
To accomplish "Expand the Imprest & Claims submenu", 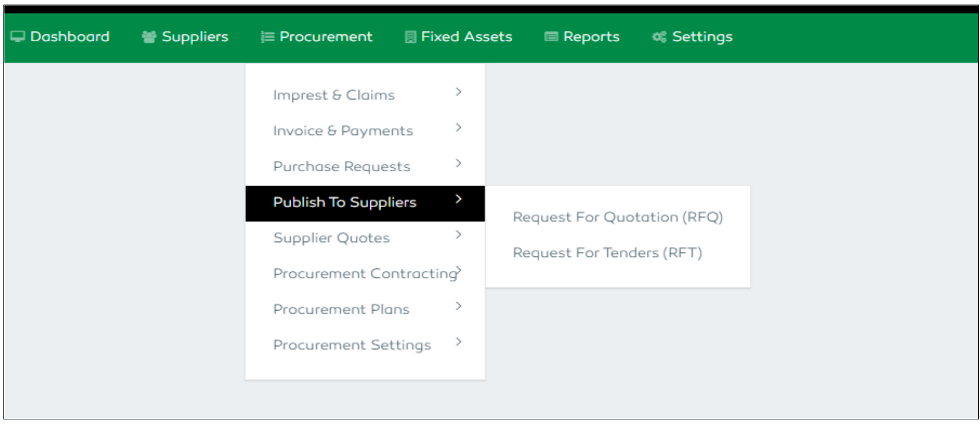I will [x=458, y=93].
